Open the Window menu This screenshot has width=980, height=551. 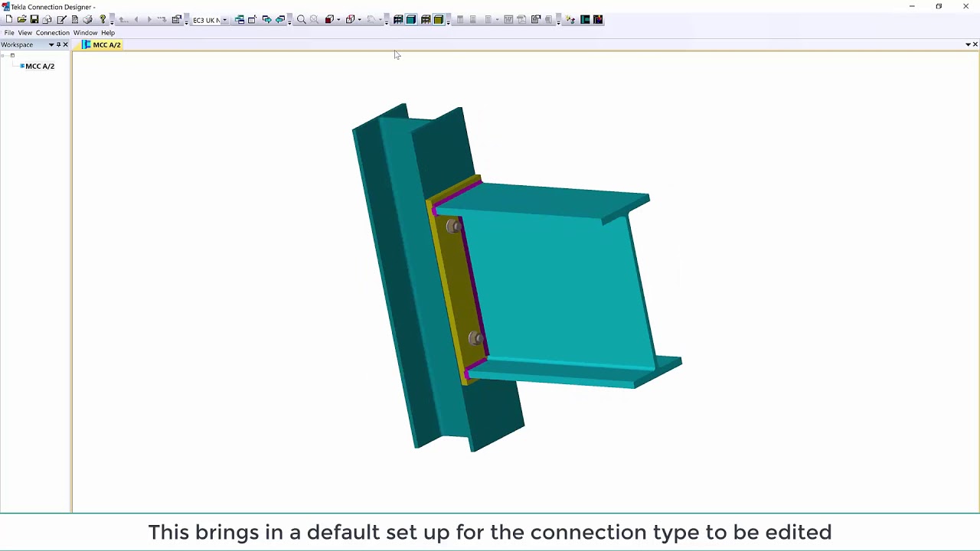86,33
